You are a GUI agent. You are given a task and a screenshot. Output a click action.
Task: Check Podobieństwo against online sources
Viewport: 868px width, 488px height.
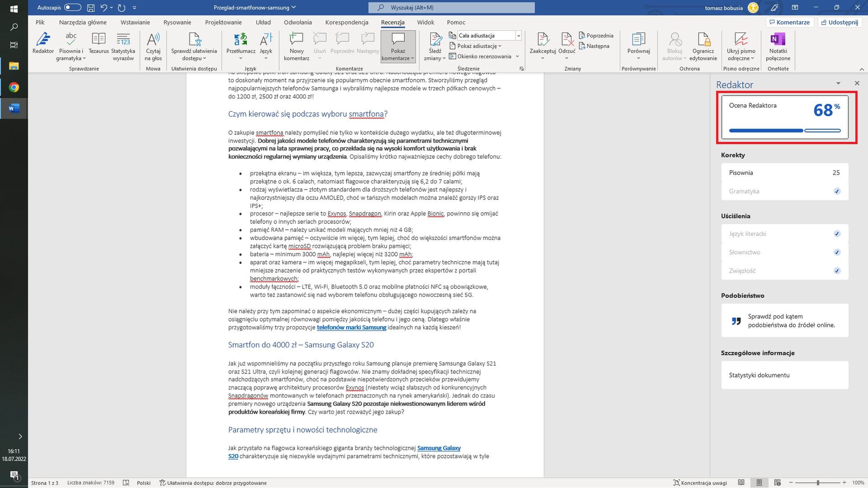(784, 320)
